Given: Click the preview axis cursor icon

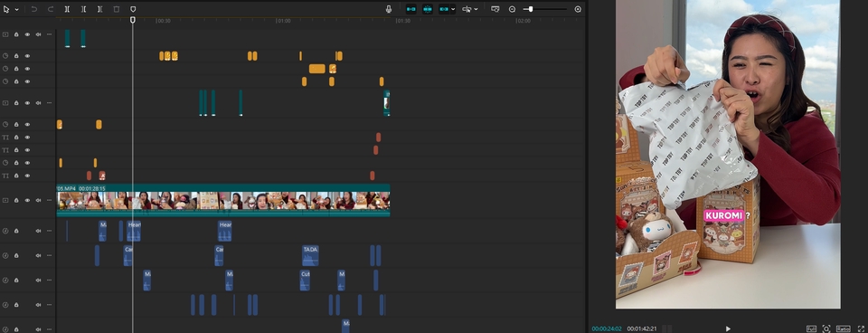Looking at the screenshot, I should [x=467, y=9].
